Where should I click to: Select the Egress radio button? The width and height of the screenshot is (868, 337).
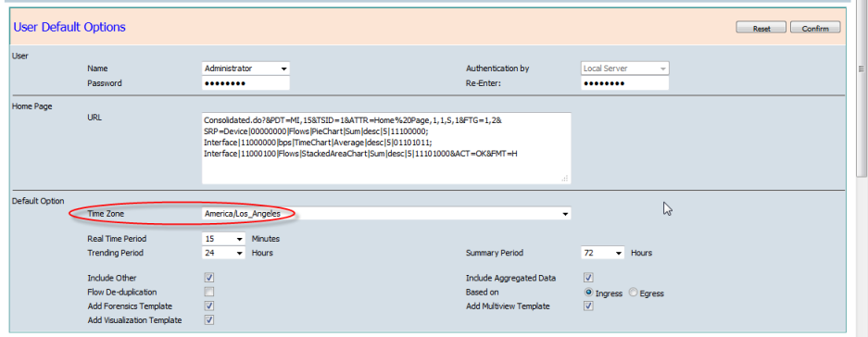tap(634, 293)
